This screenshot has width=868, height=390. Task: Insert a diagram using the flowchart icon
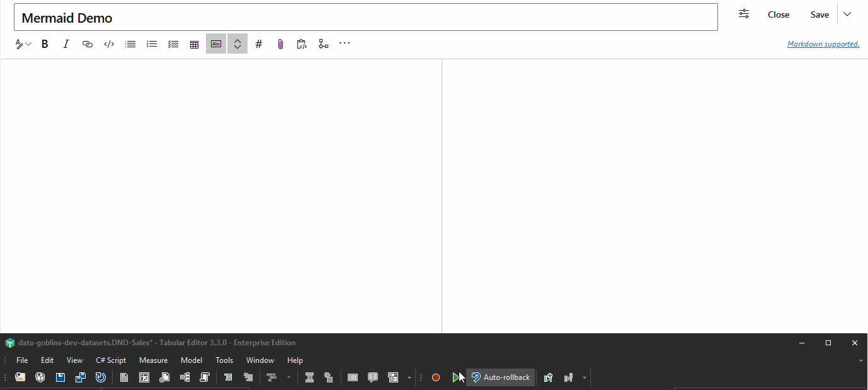[323, 43]
